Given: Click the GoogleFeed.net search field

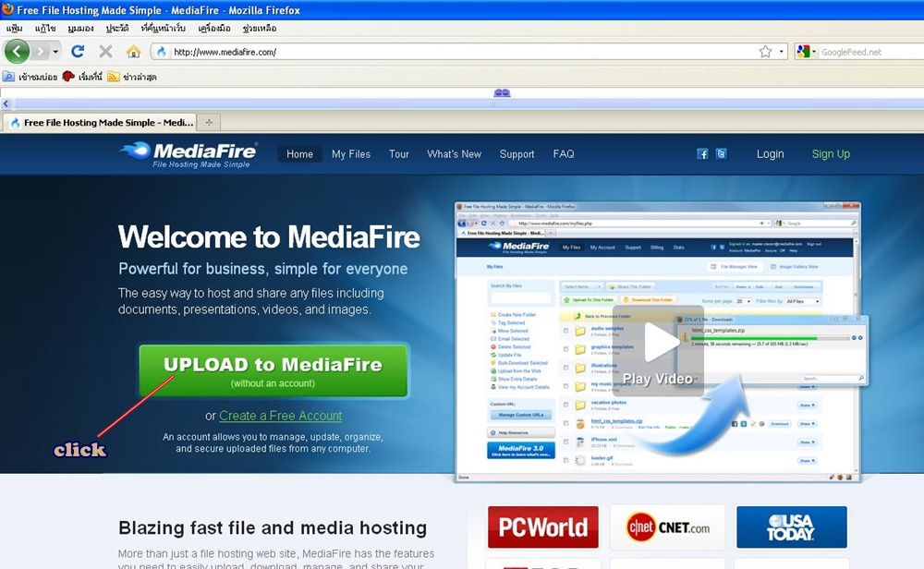Looking at the screenshot, I should (871, 52).
